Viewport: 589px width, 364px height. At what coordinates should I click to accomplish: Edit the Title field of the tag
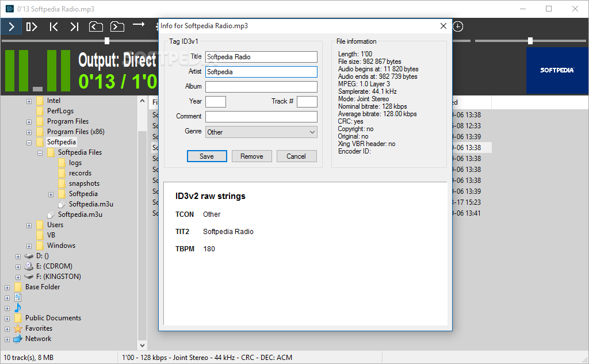pos(261,57)
